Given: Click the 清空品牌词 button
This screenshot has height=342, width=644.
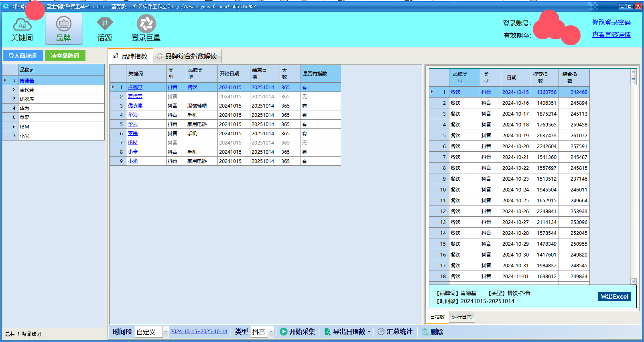Looking at the screenshot, I should click(65, 56).
